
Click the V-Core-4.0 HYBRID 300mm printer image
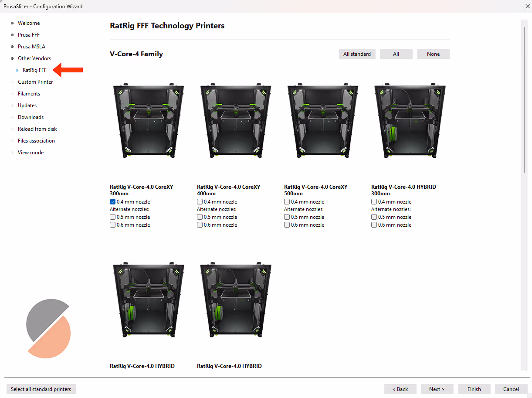tap(410, 120)
